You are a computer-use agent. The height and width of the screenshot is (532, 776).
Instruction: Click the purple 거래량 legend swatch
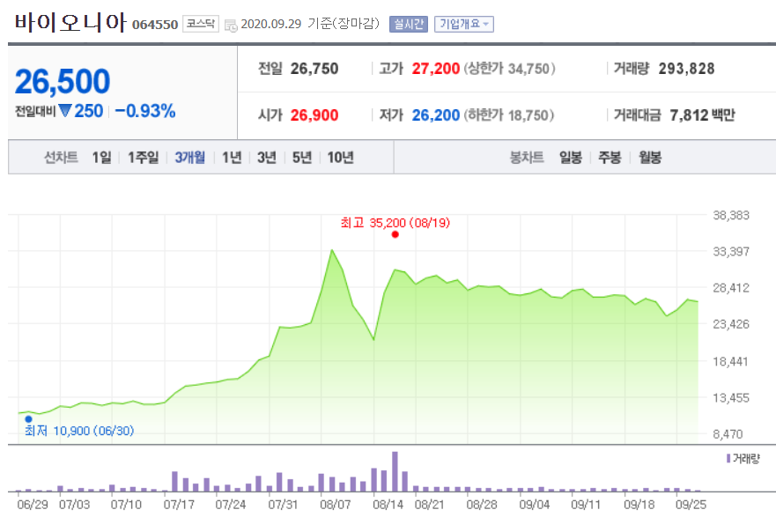tap(728, 459)
